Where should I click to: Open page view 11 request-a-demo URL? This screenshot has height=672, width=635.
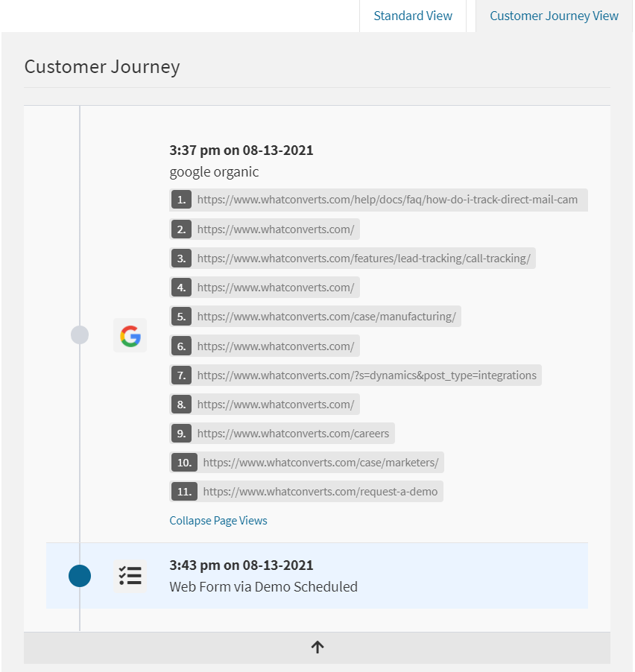pyautogui.click(x=320, y=492)
